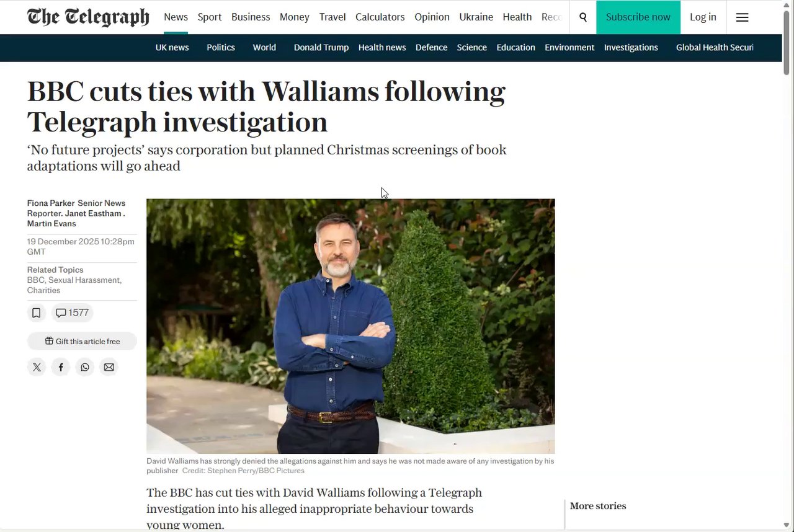Go to the Politics subsection tab
The width and height of the screenshot is (794, 532).
tap(221, 48)
